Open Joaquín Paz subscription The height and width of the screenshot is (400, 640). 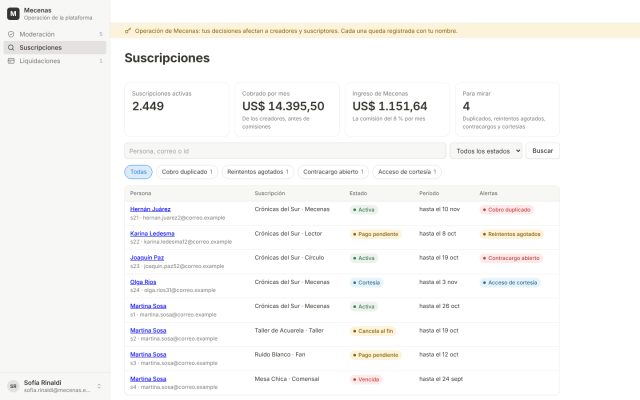point(147,258)
